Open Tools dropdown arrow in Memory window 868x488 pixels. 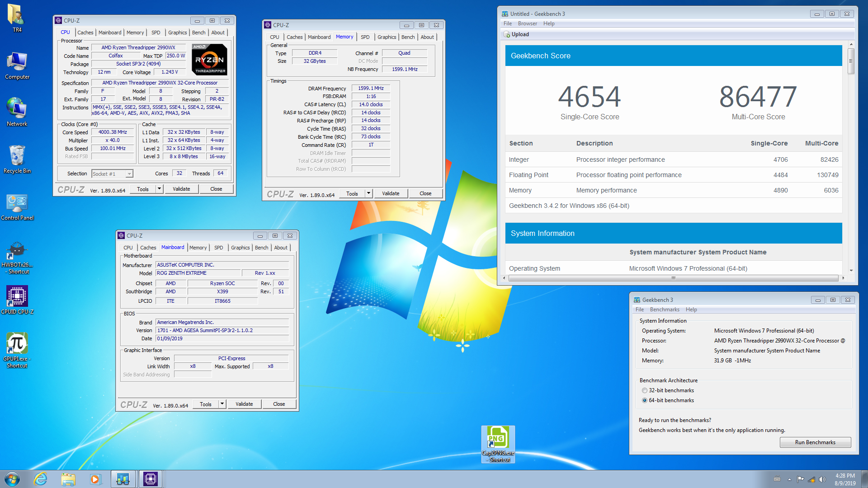click(368, 193)
